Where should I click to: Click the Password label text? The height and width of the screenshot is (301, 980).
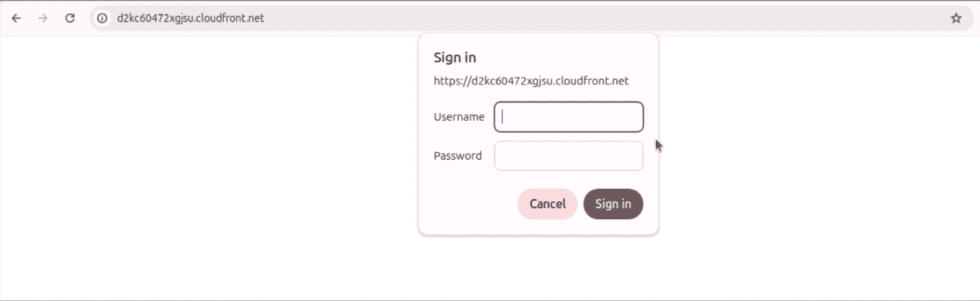coord(457,156)
